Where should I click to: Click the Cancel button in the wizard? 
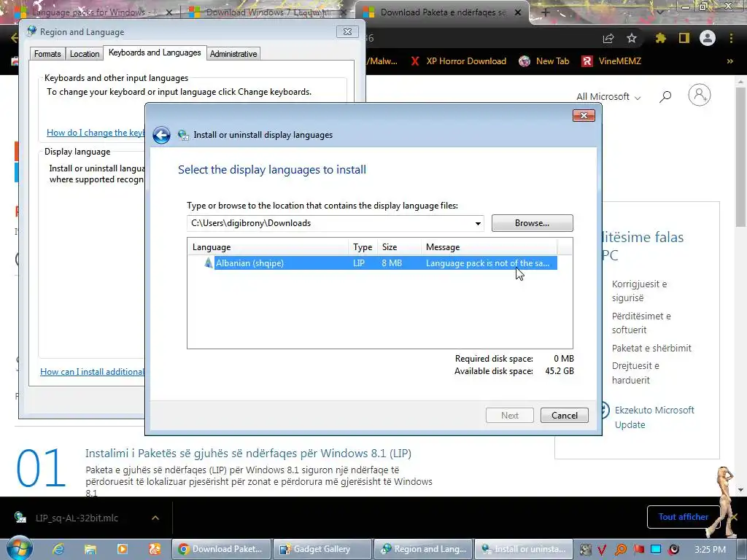pos(565,415)
